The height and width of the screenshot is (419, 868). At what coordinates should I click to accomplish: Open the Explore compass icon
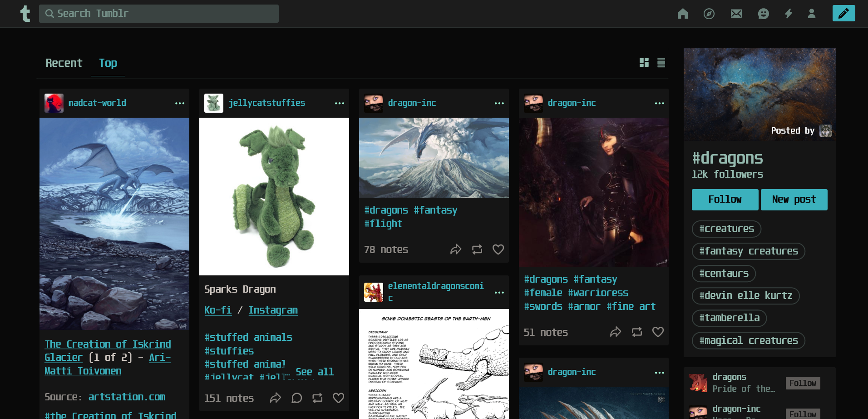point(709,14)
